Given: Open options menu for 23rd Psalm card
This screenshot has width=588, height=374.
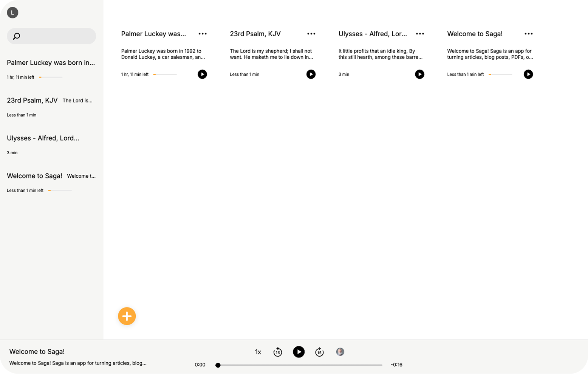Looking at the screenshot, I should [x=311, y=34].
